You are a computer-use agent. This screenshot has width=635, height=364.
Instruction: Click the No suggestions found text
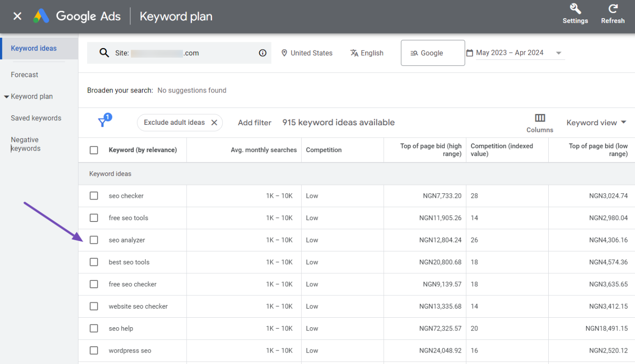point(192,90)
